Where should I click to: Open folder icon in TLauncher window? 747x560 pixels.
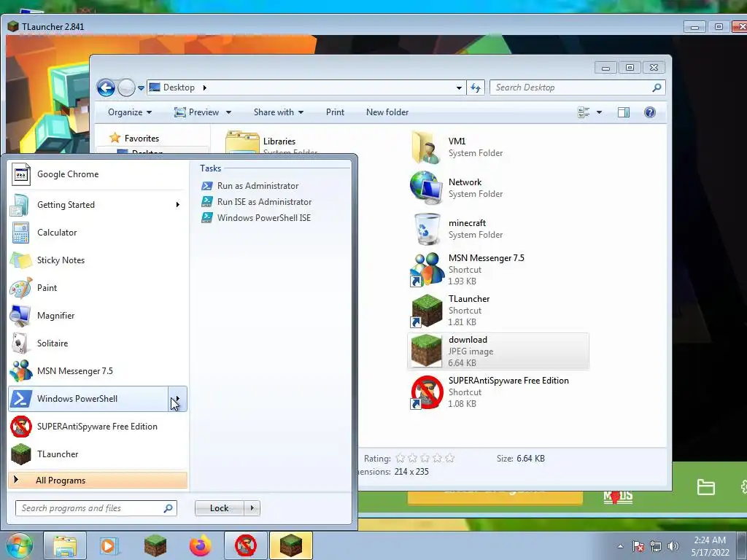coord(705,486)
